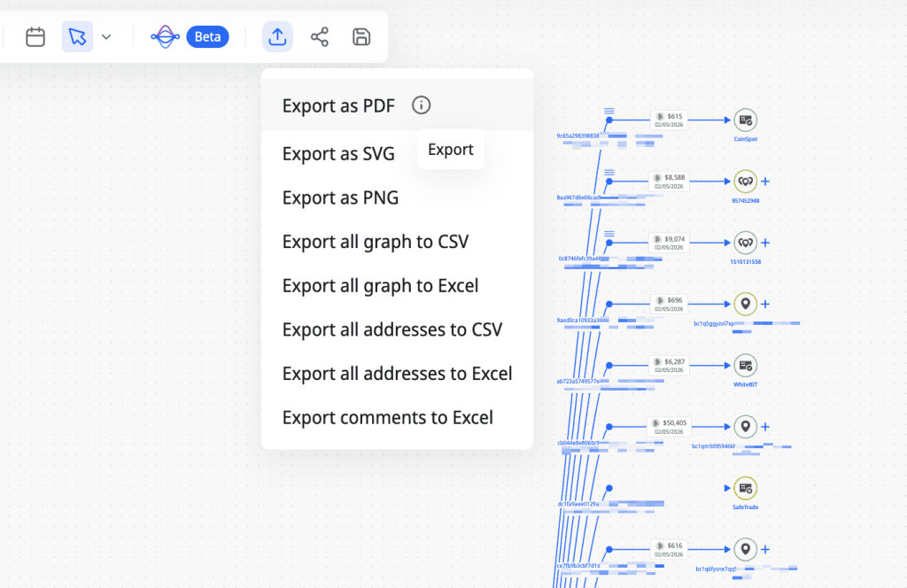The image size is (907, 588).
Task: Open lines menu icon above 9c65a298398838
Action: 609,111
